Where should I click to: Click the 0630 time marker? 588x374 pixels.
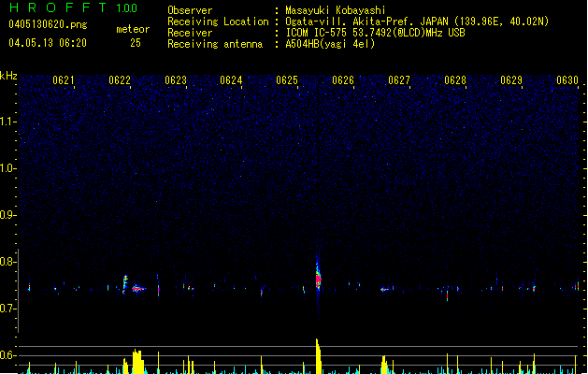pyautogui.click(x=567, y=80)
